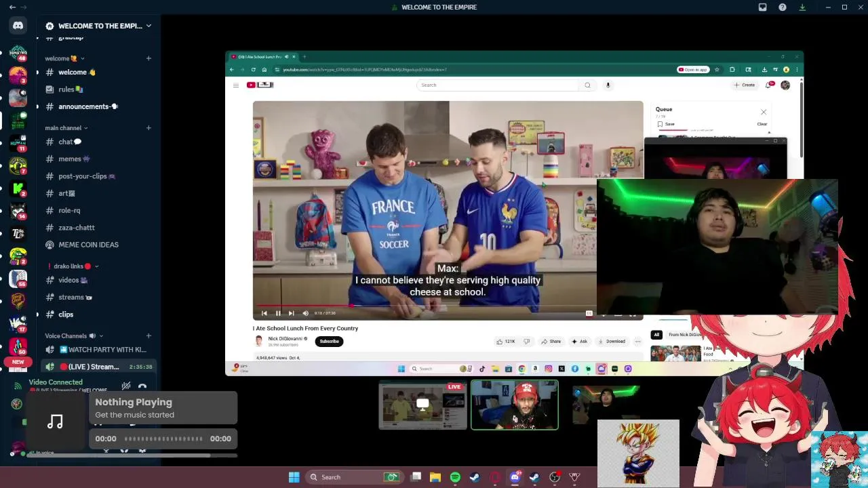The height and width of the screenshot is (488, 868).
Task: Collapse the 'welcome' channel category
Action: (x=65, y=58)
